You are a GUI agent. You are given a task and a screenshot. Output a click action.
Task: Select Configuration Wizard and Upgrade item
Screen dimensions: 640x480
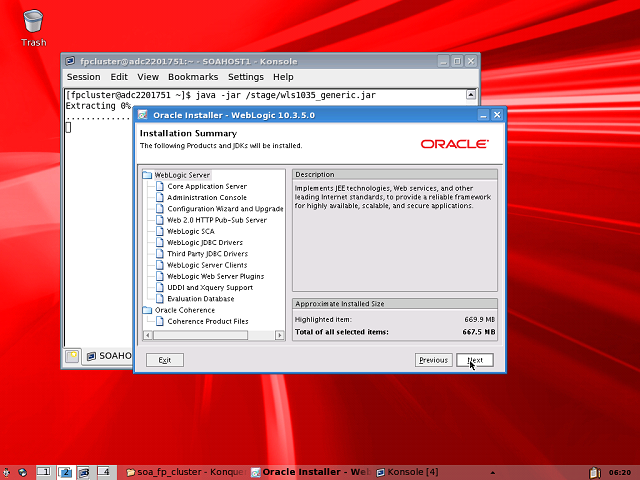tap(225, 209)
